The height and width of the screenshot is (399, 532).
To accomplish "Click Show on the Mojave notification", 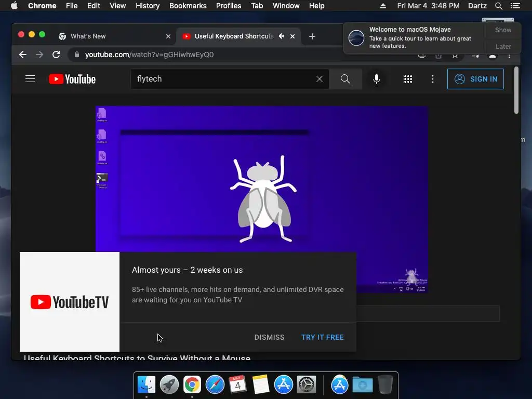I will pos(503,30).
